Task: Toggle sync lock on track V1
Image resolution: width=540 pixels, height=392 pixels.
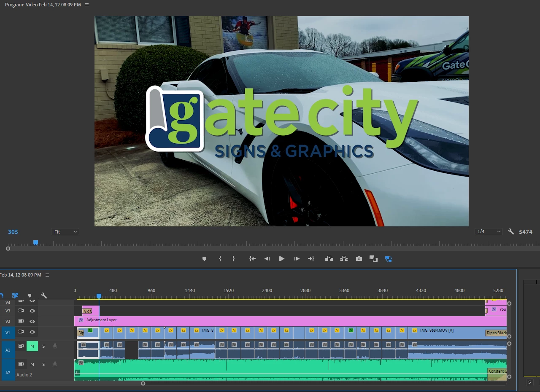Action: click(x=21, y=332)
